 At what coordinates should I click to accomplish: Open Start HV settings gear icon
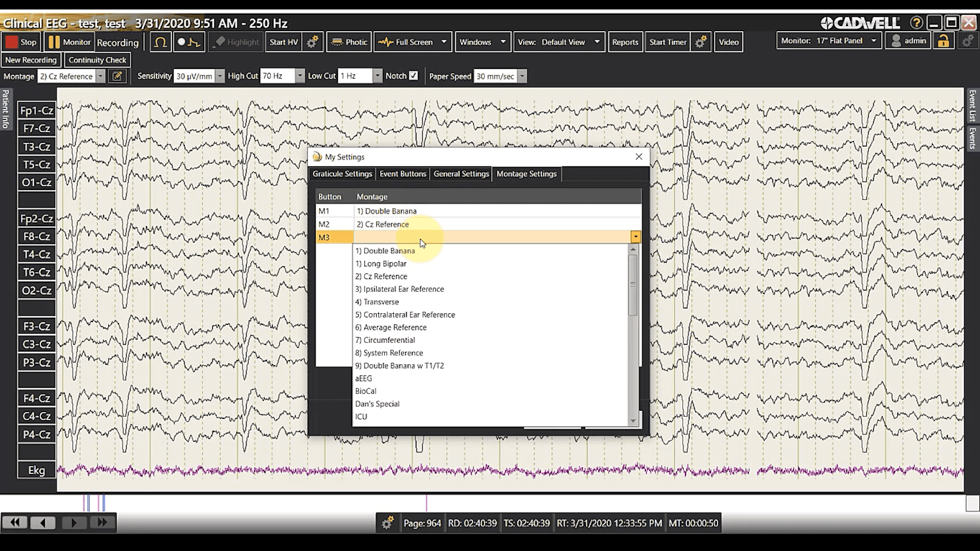[312, 42]
